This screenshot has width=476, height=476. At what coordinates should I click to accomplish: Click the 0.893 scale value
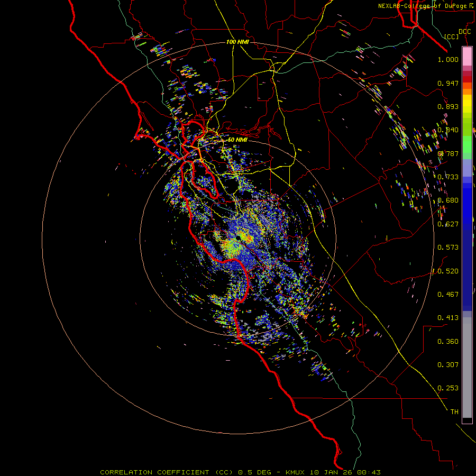(448, 106)
